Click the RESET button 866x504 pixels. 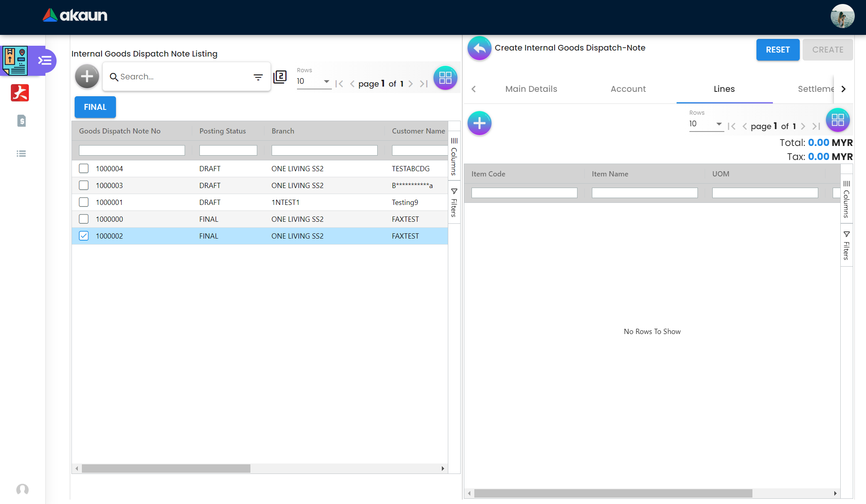777,50
